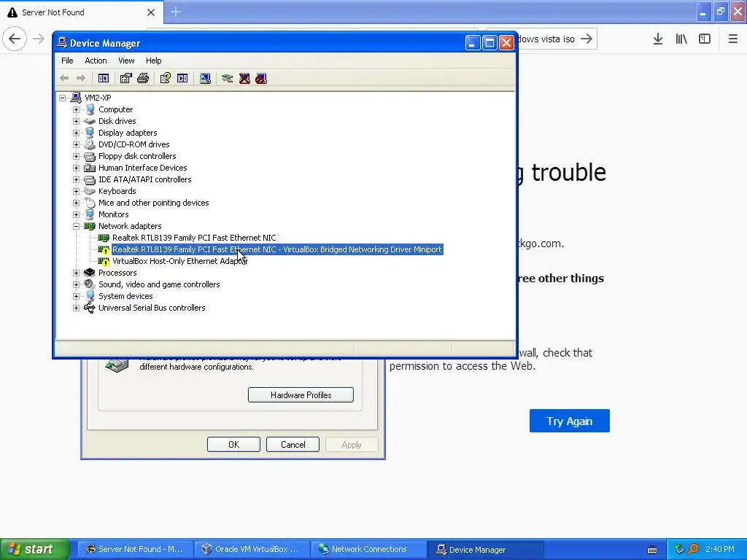The height and width of the screenshot is (560, 747).
Task: Click the Try Again button in Firefox
Action: pyautogui.click(x=569, y=421)
